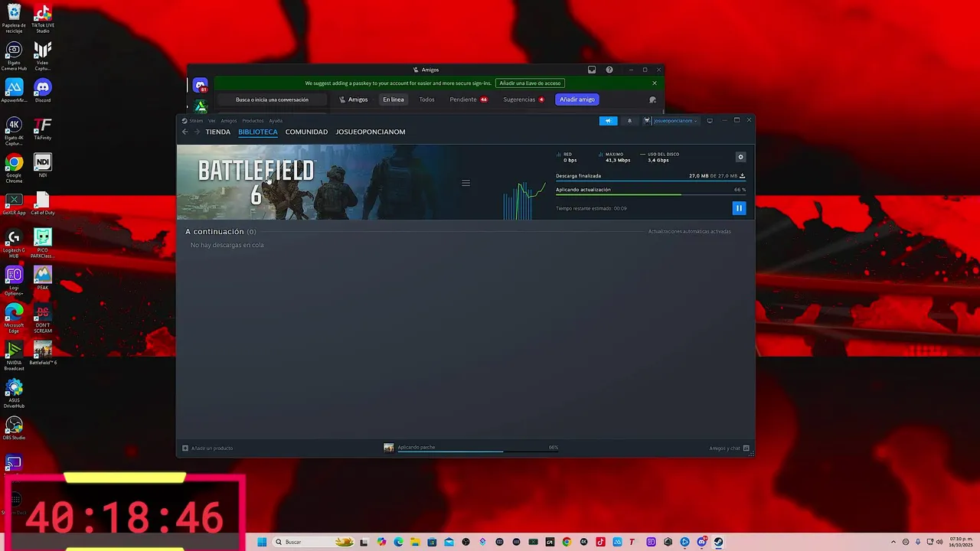980x551 pixels.
Task: Open the JOSUEOPONCIANOM profile tab
Action: coord(371,132)
